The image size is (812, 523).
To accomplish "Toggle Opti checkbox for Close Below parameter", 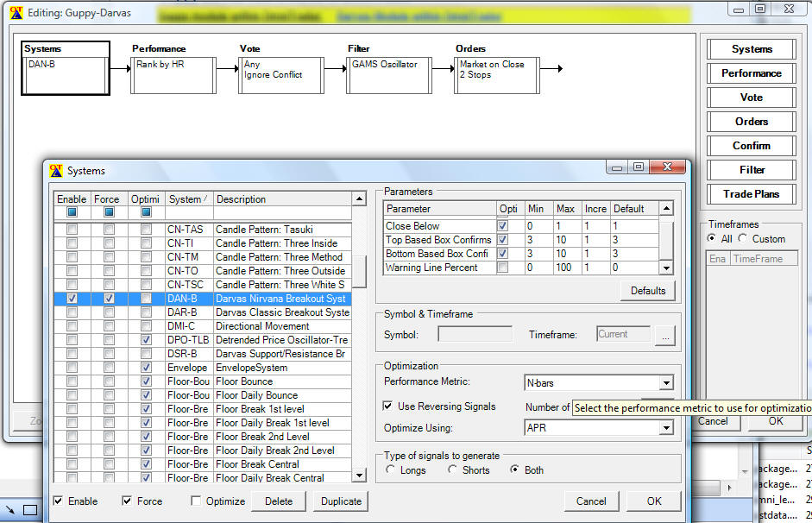I will tap(502, 226).
